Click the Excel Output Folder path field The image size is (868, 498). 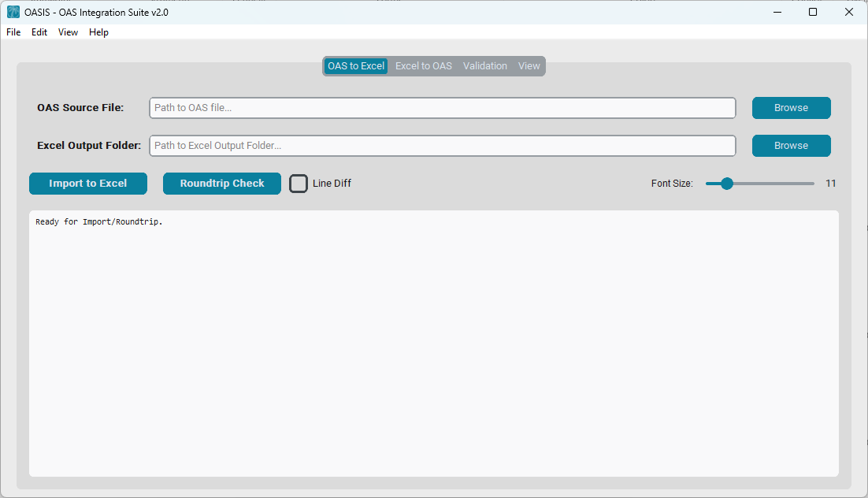point(442,146)
